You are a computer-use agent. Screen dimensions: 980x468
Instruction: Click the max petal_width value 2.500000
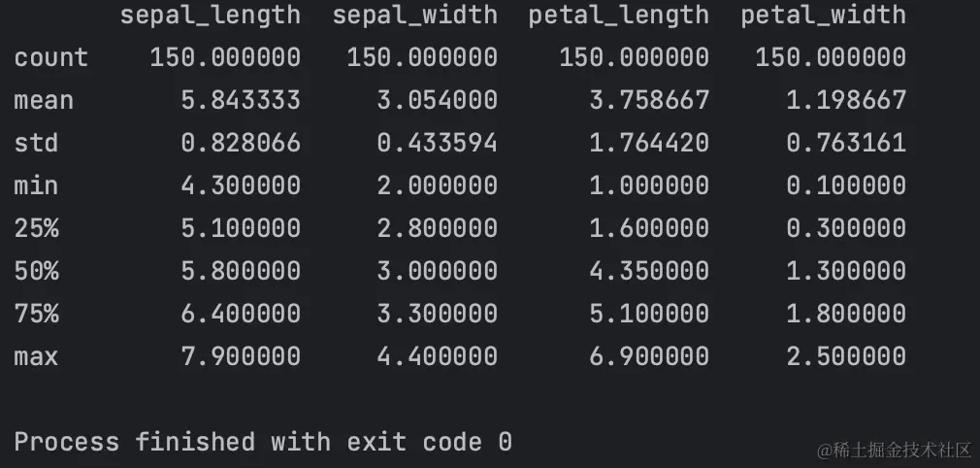(845, 356)
